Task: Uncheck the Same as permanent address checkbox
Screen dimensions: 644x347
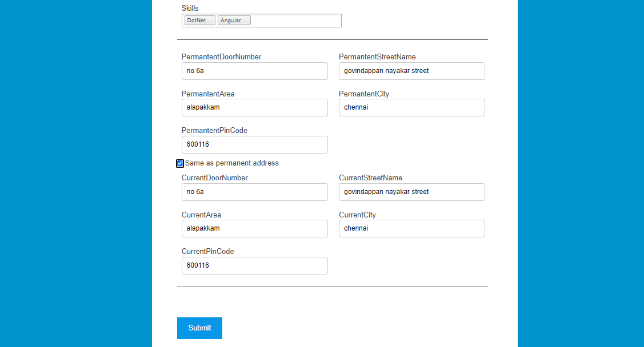Action: click(179, 163)
